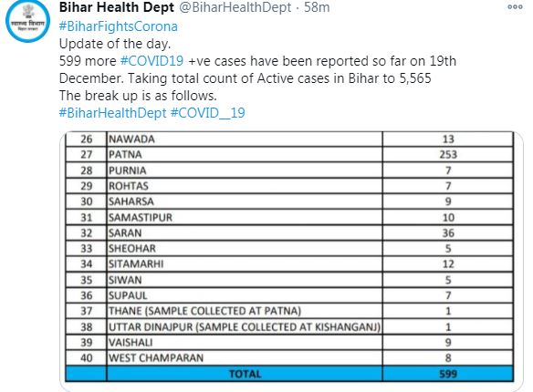Click the tweet text 'Update of the day.'

click(x=115, y=44)
